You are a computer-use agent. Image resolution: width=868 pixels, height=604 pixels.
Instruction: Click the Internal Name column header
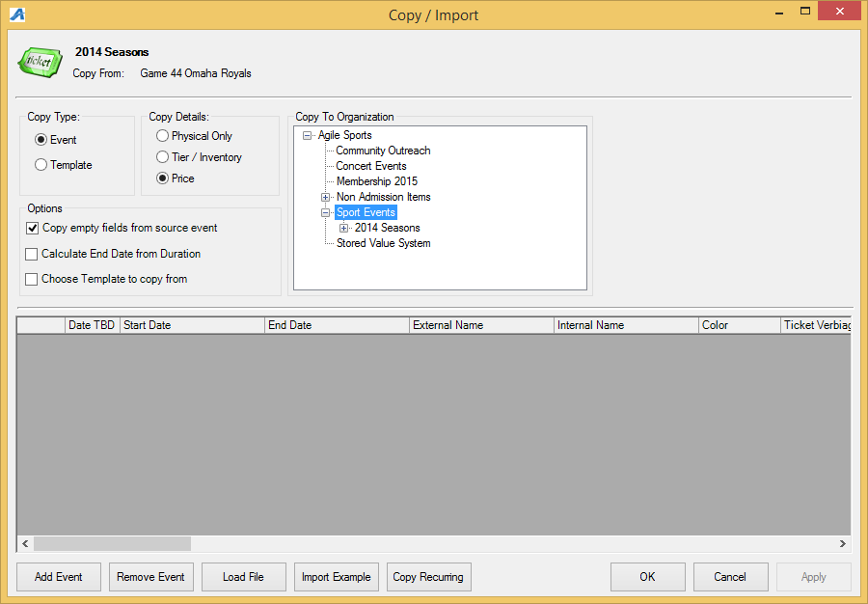[x=626, y=325]
